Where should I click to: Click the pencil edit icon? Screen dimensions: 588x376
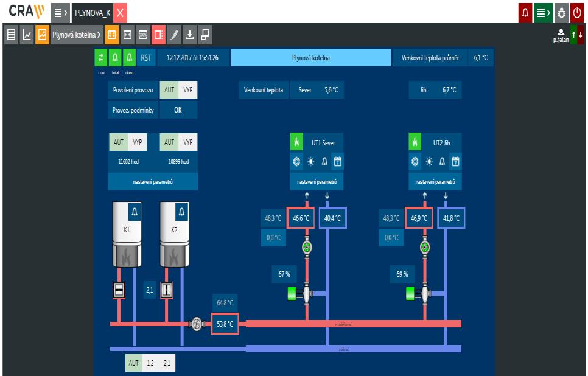(174, 35)
